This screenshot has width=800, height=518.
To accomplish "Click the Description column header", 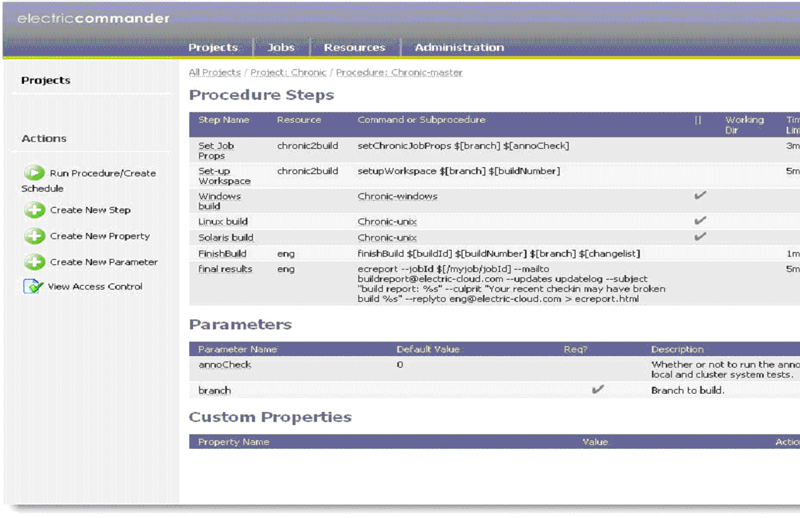I will (x=677, y=349).
